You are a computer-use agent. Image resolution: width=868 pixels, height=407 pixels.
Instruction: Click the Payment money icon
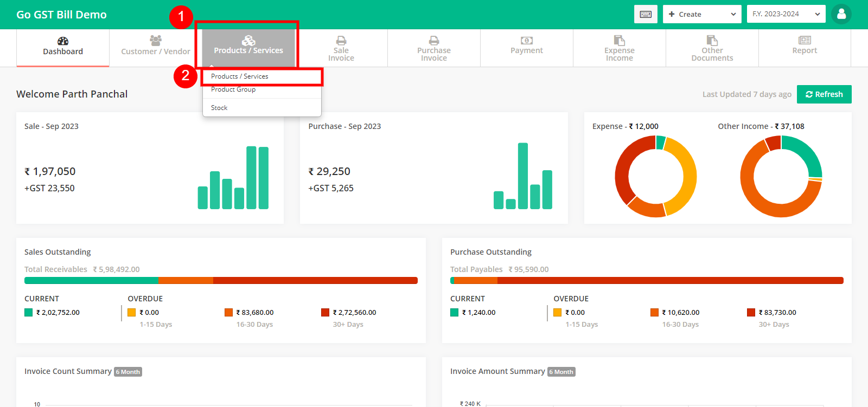point(527,40)
